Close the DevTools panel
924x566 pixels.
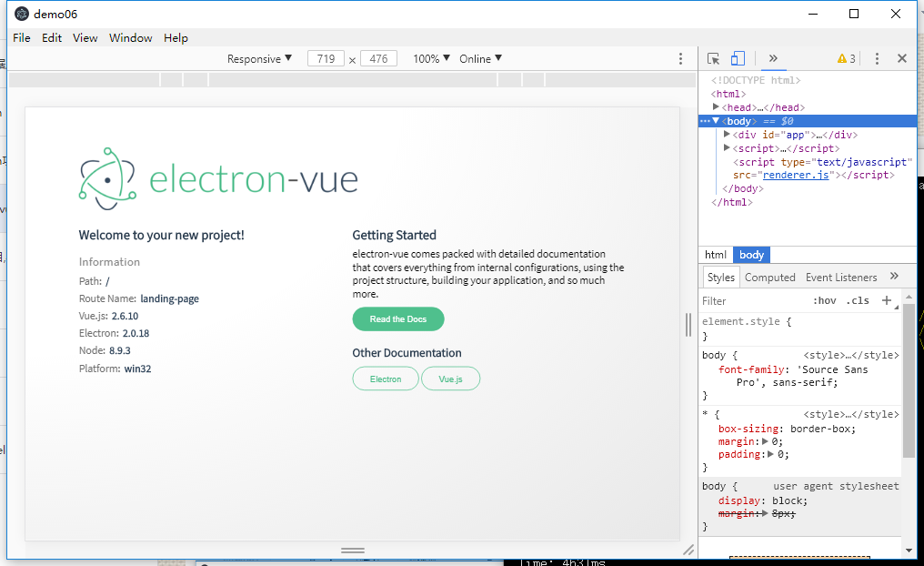click(902, 58)
